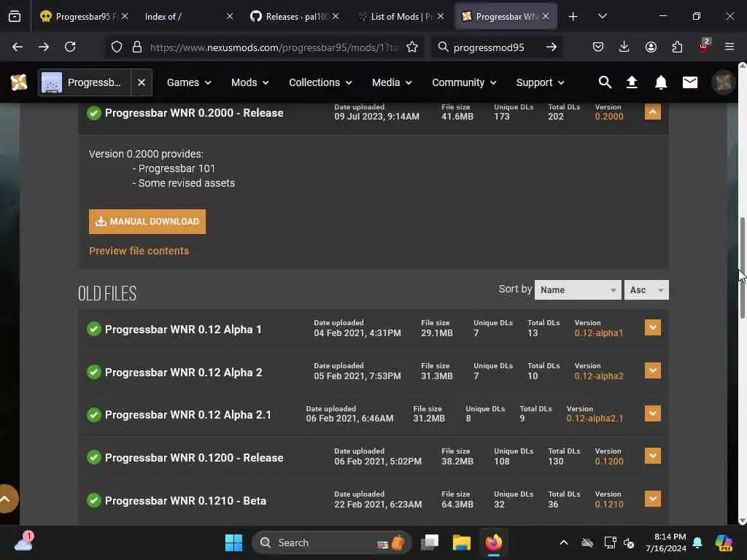Open a new browser tab
747x560 pixels.
coord(573,17)
